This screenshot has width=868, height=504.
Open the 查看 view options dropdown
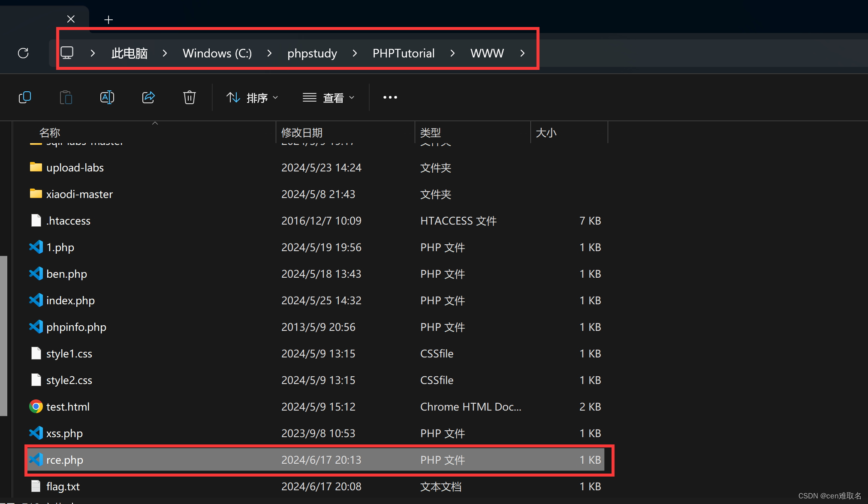(x=329, y=97)
